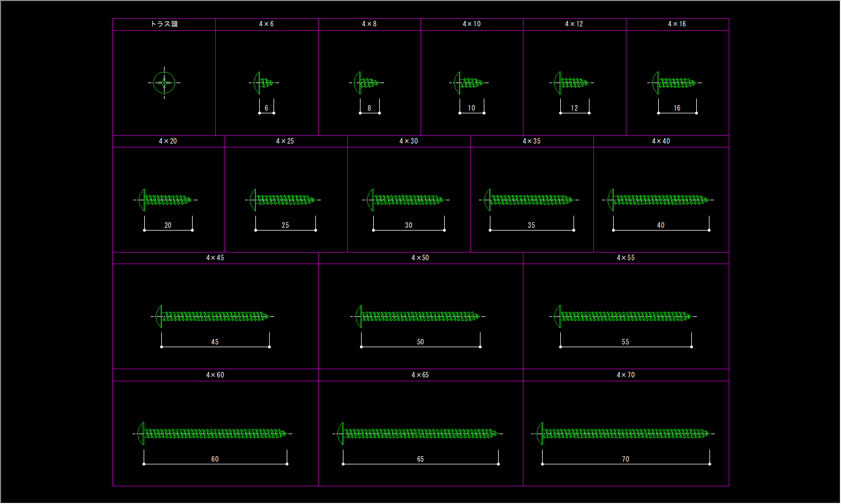Screen dimensions: 841x504
Task: Click the 4×8 header label
Action: pos(369,24)
